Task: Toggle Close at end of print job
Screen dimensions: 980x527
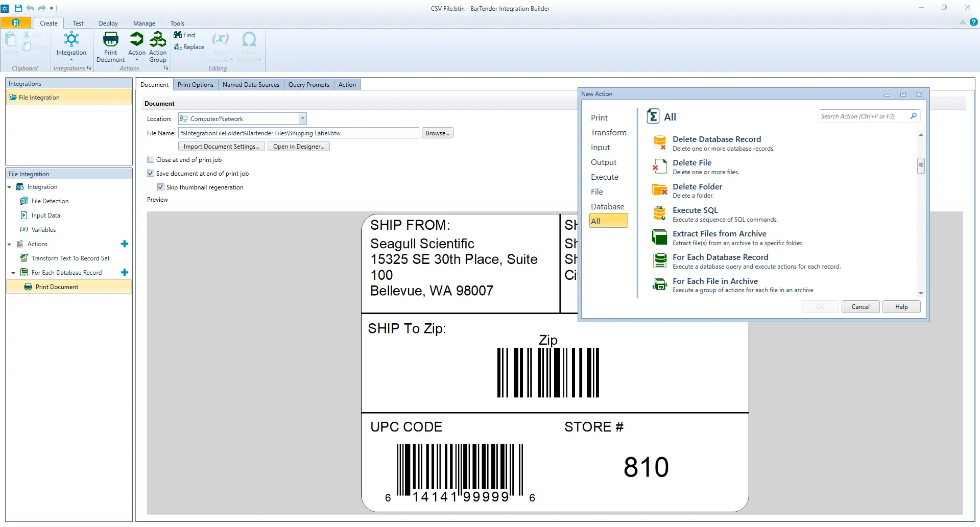Action: [151, 160]
